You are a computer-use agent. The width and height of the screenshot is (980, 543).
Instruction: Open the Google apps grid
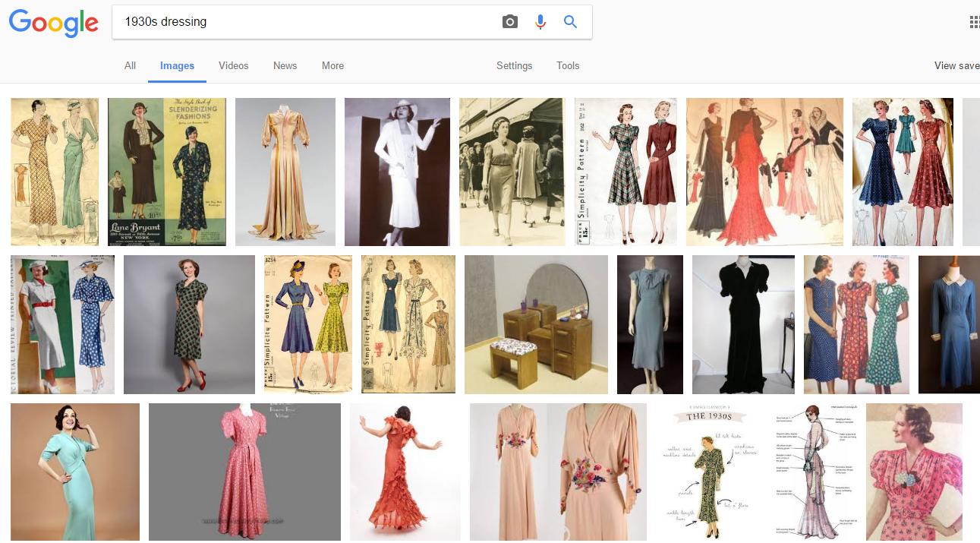pos(975,22)
